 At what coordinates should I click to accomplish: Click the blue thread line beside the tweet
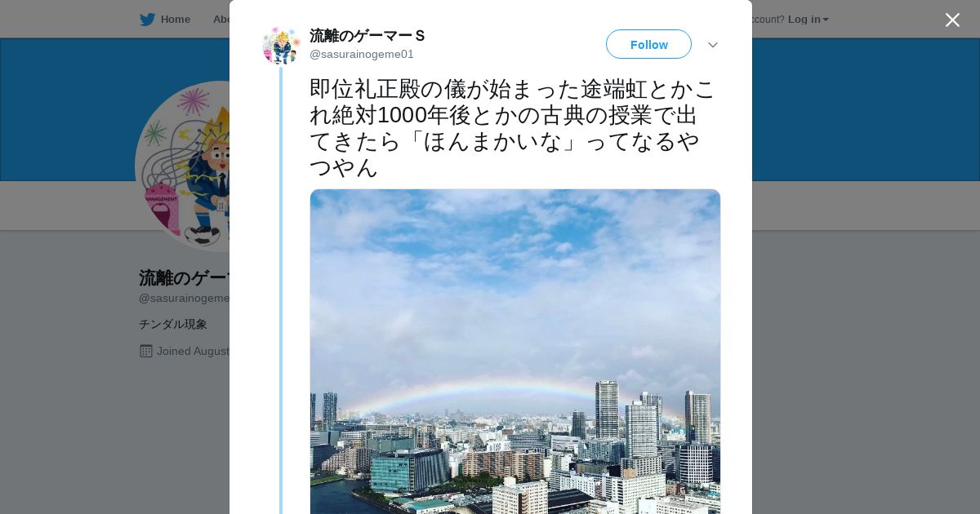[x=281, y=290]
